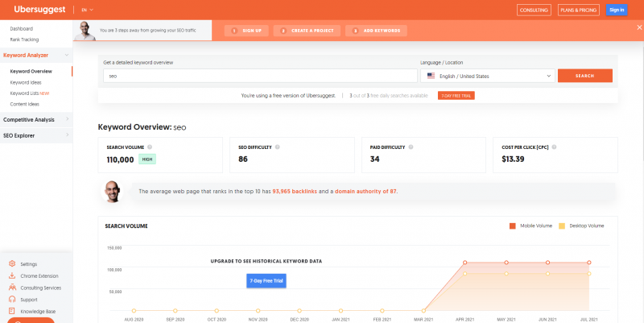Click the 93,965 backlinks link
Screen dimensions: 644x323
(295, 191)
